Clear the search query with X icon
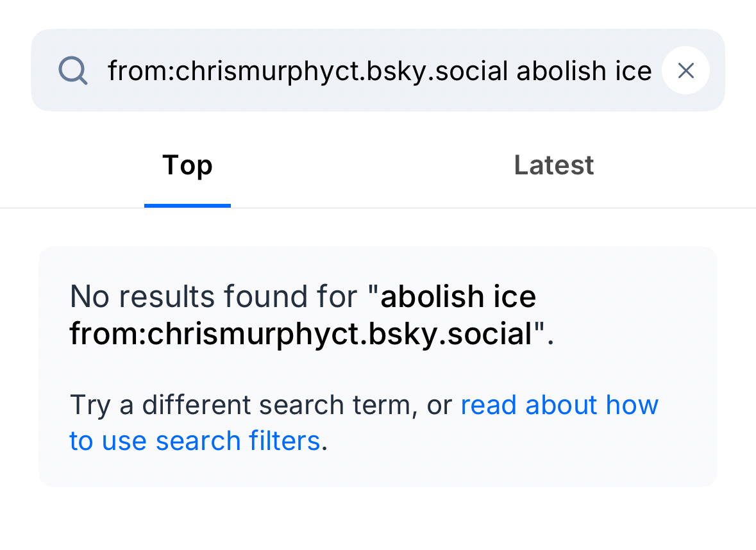 (685, 71)
